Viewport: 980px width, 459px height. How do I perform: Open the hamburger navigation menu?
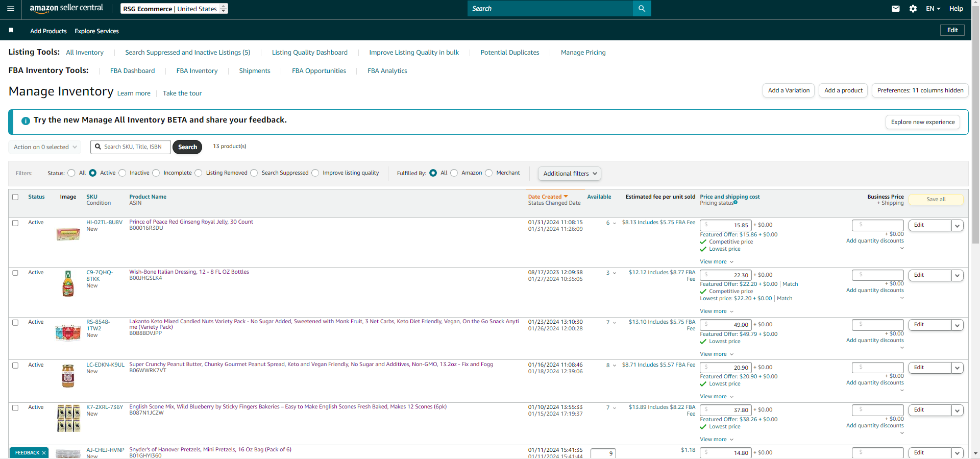(11, 9)
